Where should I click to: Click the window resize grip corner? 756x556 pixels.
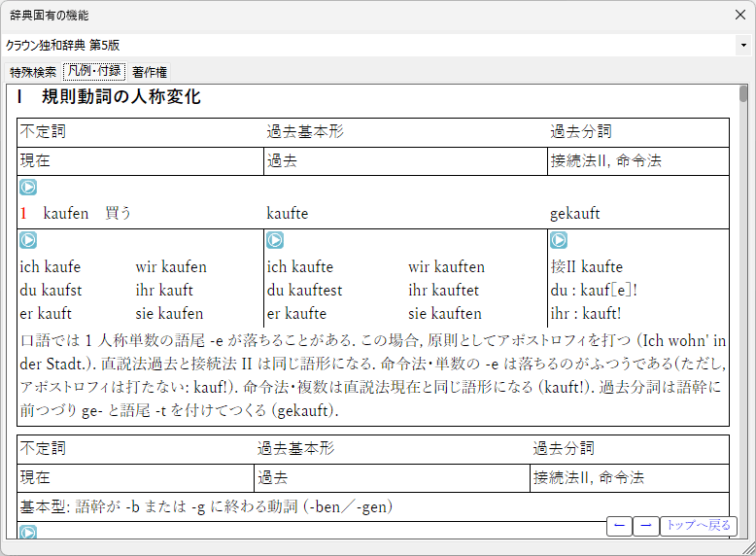(749, 549)
